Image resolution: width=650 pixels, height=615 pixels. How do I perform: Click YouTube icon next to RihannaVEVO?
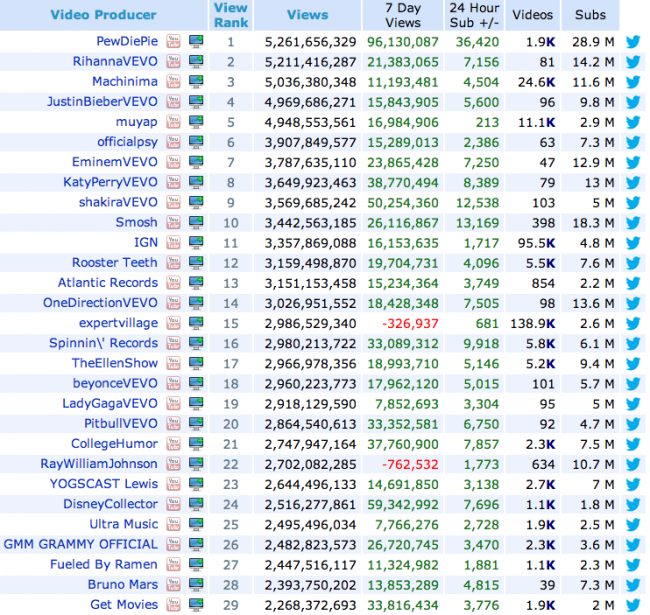173,61
